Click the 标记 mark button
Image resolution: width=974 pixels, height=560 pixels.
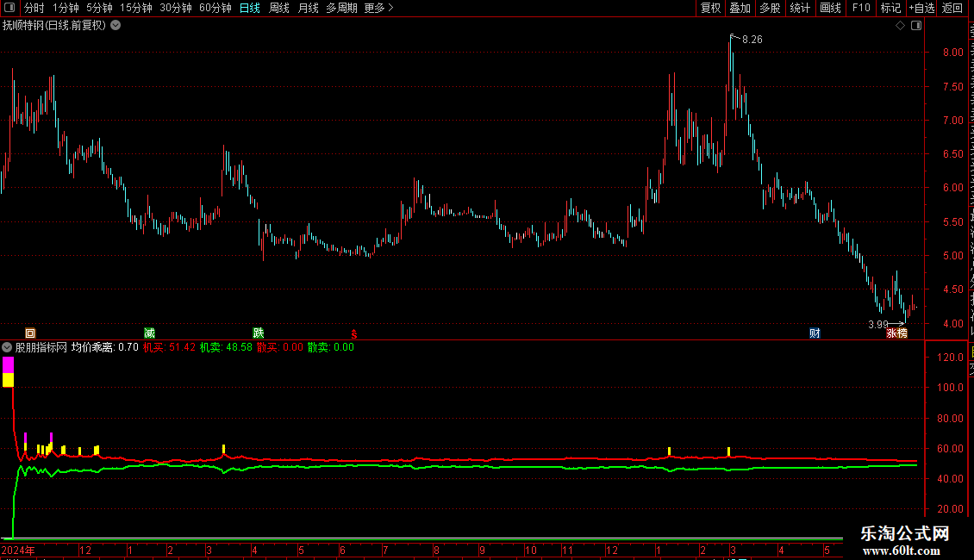coord(890,8)
